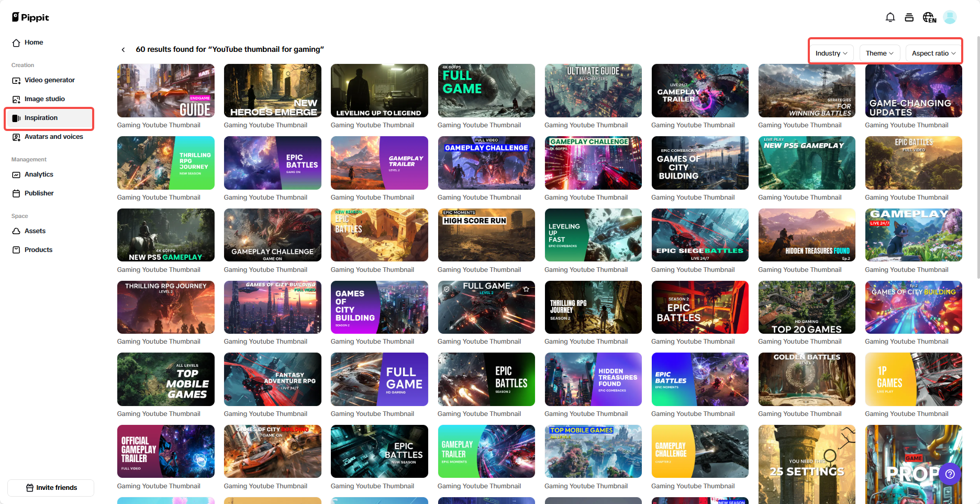Open Assets menu item
The image size is (980, 504).
(x=49, y=232)
